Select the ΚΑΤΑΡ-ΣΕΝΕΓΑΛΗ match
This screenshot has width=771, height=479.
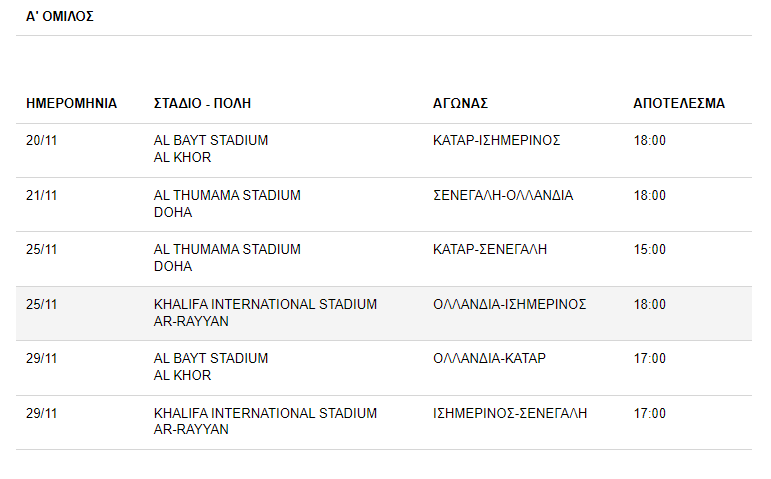[x=490, y=249]
